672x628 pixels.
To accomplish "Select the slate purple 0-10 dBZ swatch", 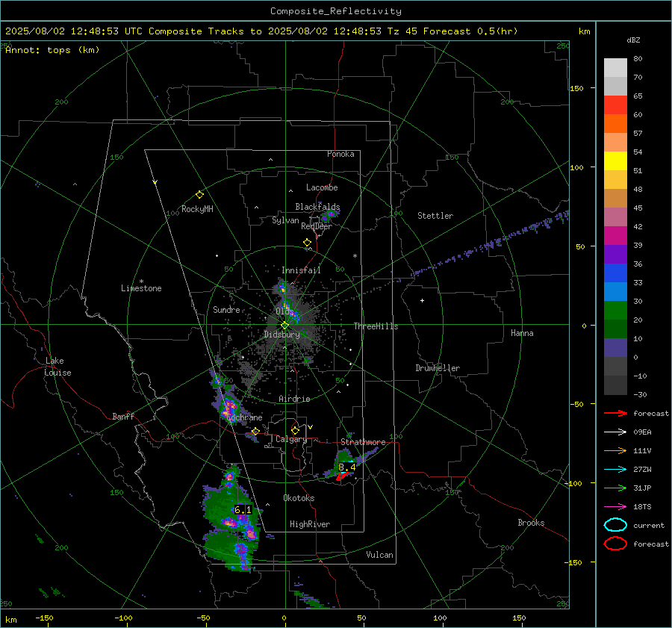I will pos(615,348).
